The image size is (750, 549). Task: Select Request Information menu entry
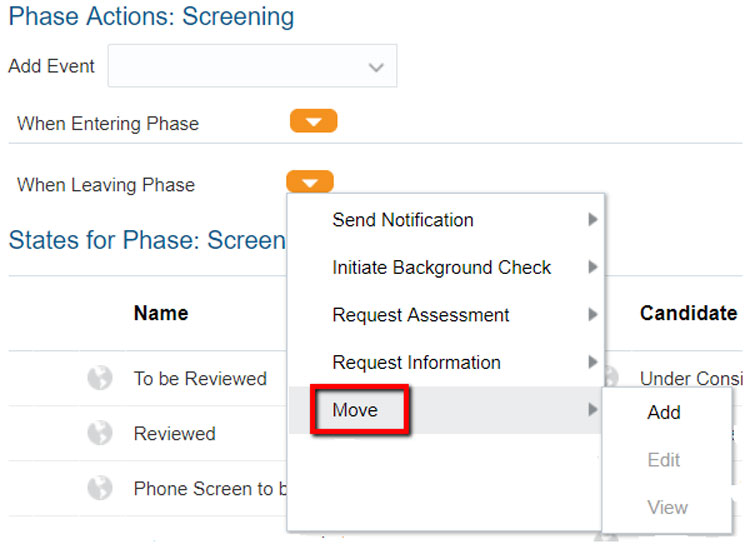pos(416,362)
